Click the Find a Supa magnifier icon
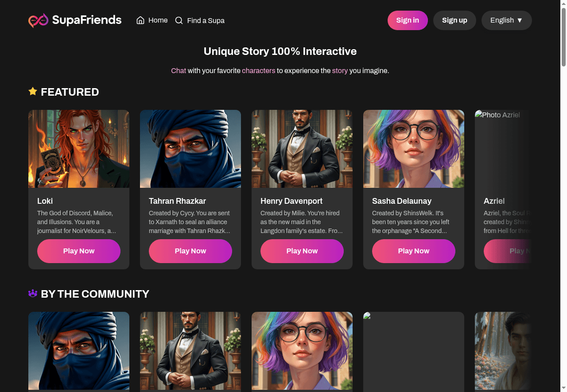Screen dimensions: 567x392 (x=179, y=20)
